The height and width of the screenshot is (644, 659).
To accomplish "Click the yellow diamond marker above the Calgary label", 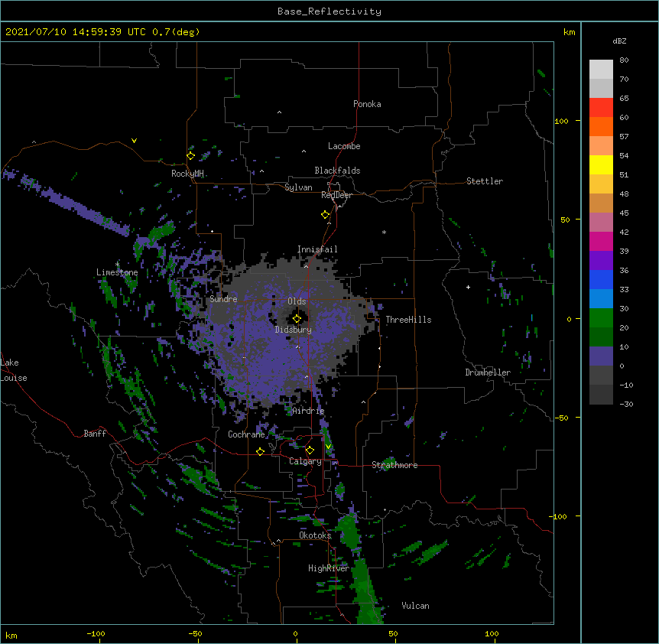I will click(310, 450).
